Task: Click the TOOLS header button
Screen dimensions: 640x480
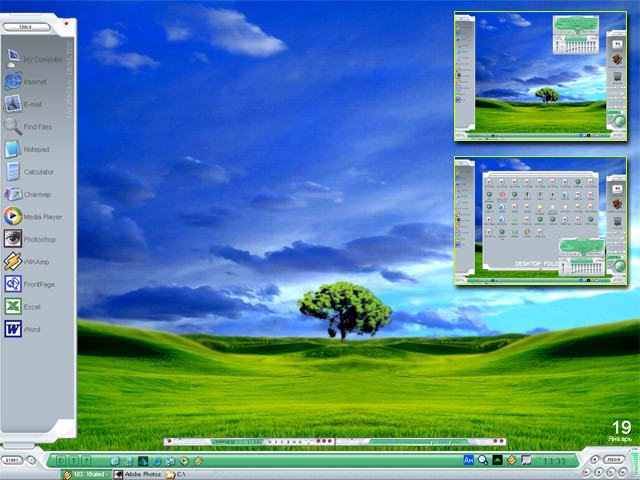Action: coord(27,27)
